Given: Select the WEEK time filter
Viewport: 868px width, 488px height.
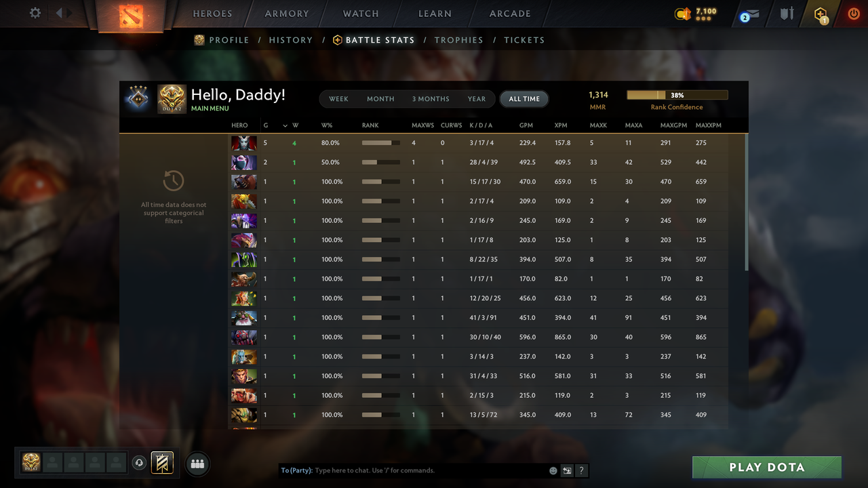Looking at the screenshot, I should (338, 99).
